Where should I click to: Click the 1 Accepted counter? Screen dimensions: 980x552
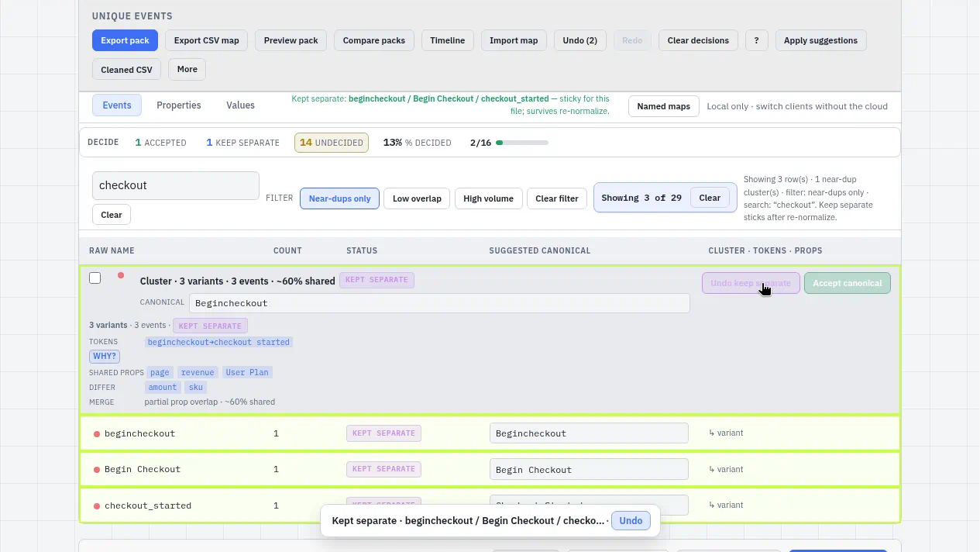coord(160,143)
